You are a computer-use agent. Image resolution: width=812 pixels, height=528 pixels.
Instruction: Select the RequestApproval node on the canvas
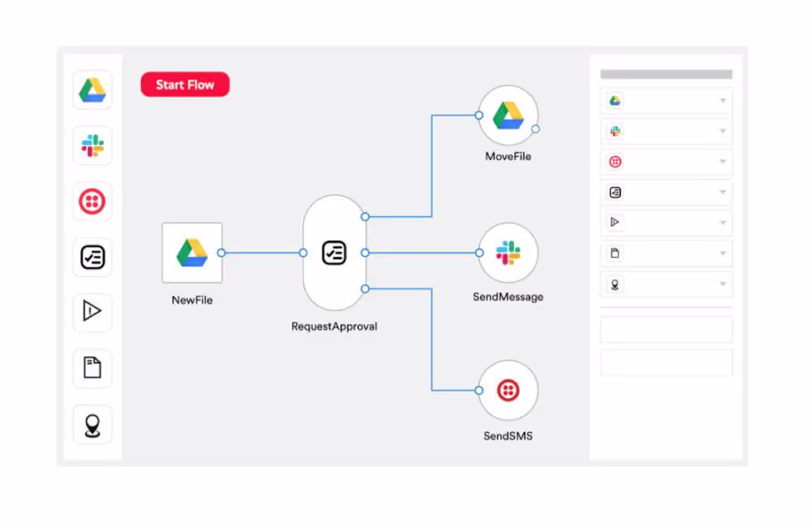[x=335, y=253]
